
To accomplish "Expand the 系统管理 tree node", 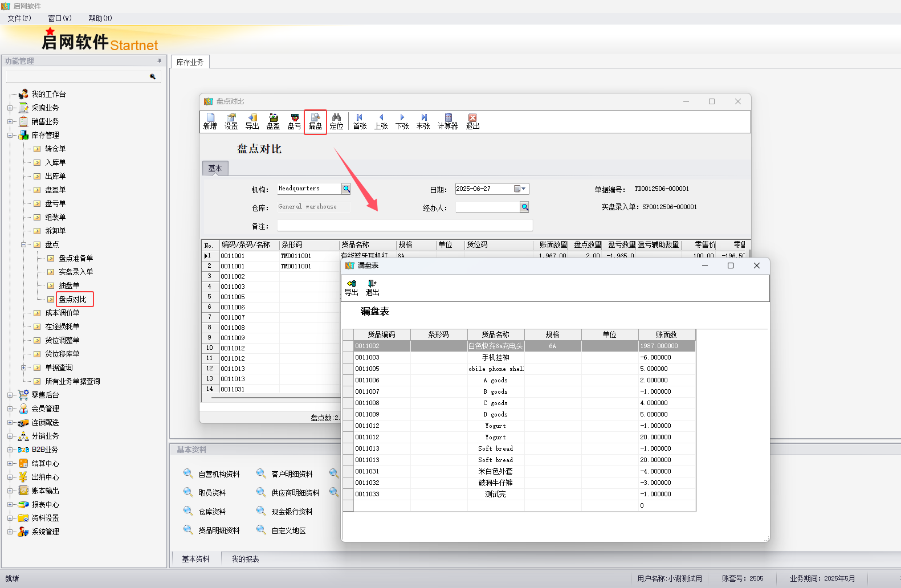I will click(x=10, y=532).
